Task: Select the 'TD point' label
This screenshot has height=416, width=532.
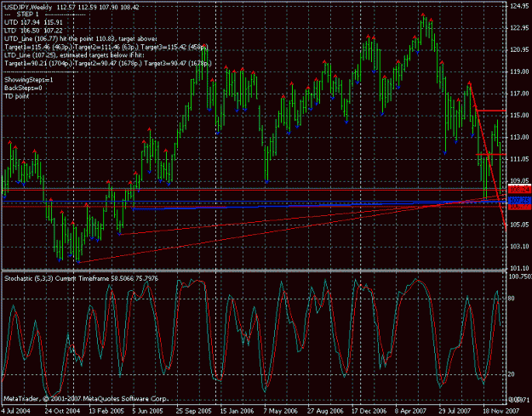Action: point(17,96)
